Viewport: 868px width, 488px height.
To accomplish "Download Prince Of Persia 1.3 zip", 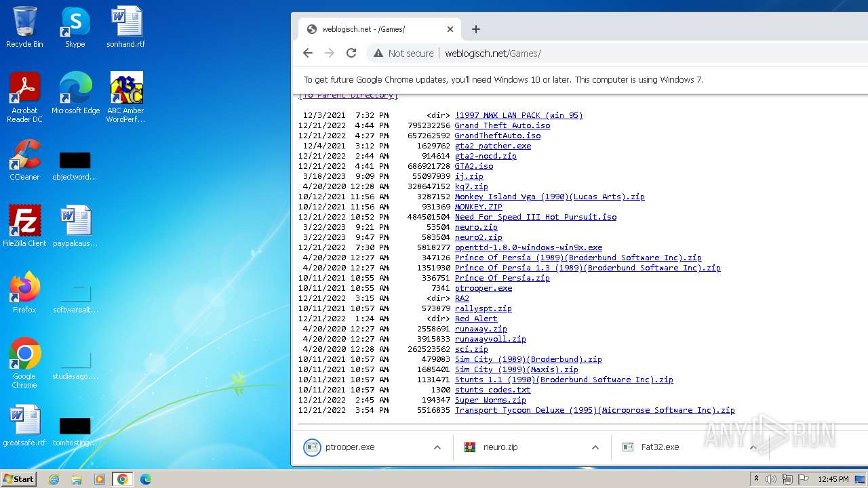I will (x=588, y=268).
